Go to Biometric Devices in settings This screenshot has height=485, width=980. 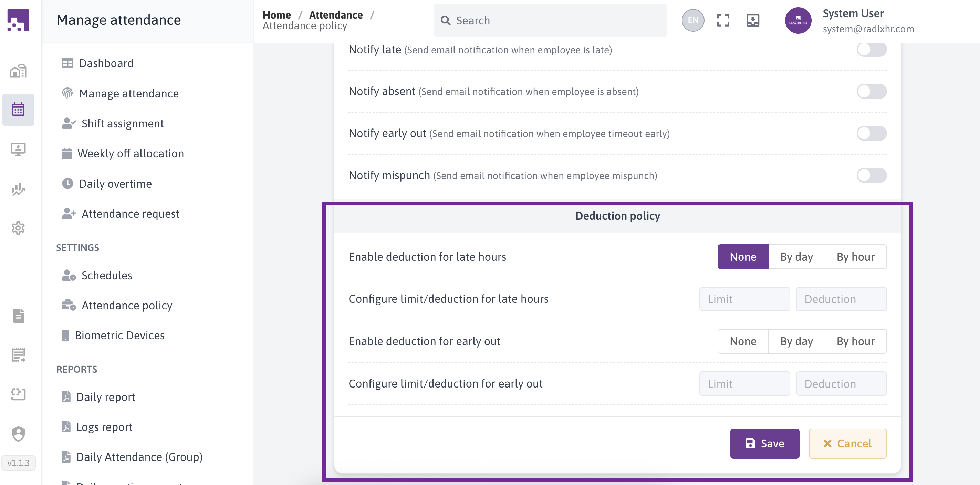[119, 336]
